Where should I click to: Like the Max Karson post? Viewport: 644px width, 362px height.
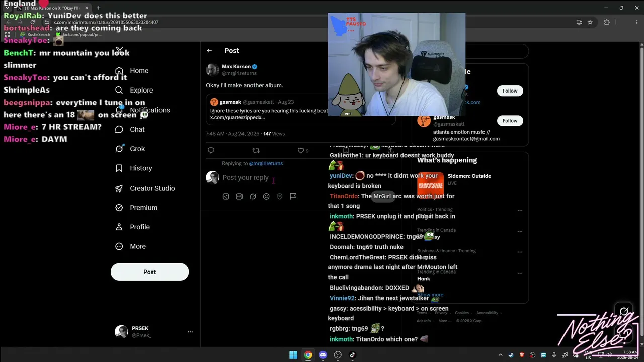[301, 150]
